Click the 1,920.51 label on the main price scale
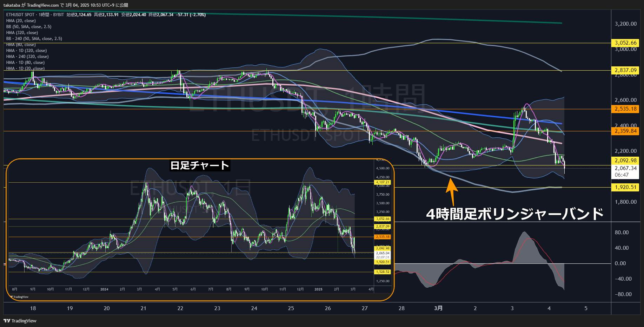644x327 pixels. tap(625, 187)
